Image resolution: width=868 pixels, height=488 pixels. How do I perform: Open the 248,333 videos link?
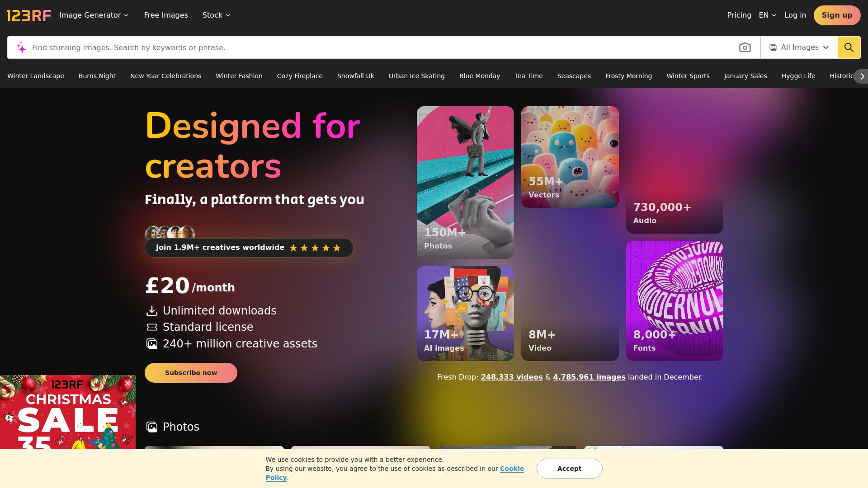click(511, 377)
